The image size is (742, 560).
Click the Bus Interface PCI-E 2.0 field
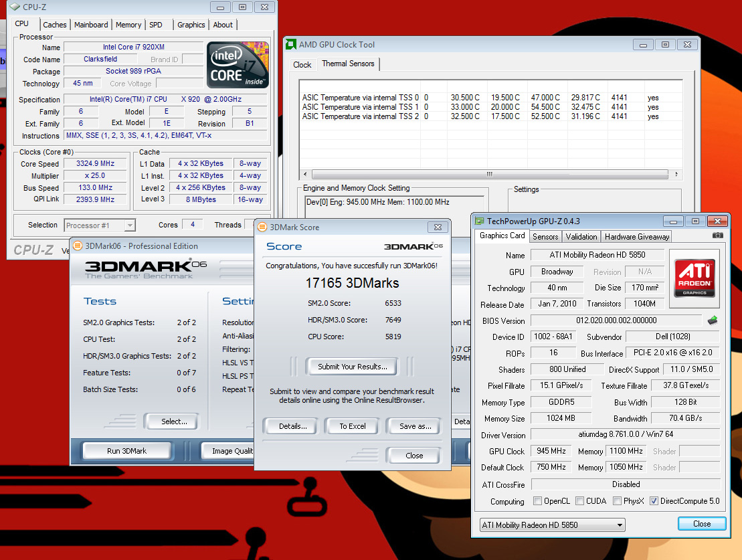673,353
